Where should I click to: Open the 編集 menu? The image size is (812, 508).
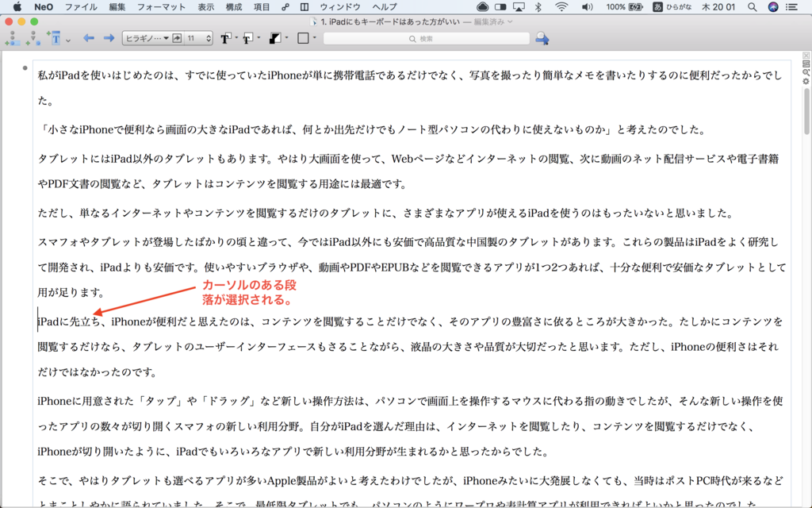[117, 6]
